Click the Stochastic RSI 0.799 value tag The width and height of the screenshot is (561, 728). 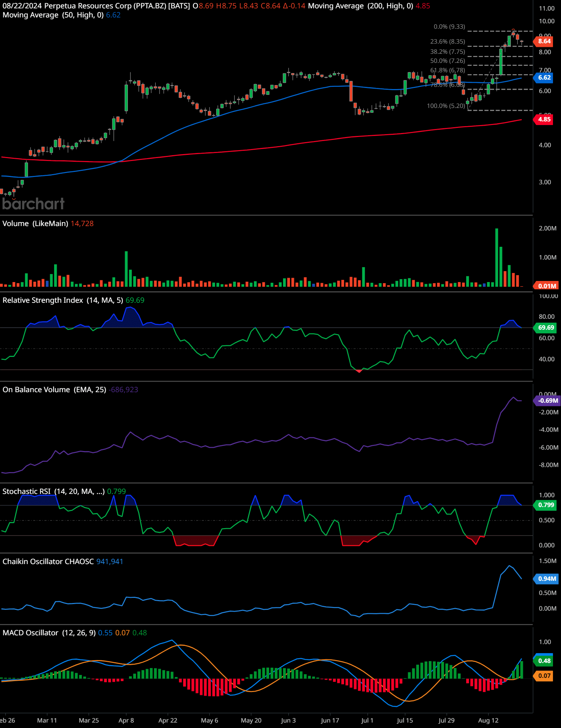tap(545, 505)
